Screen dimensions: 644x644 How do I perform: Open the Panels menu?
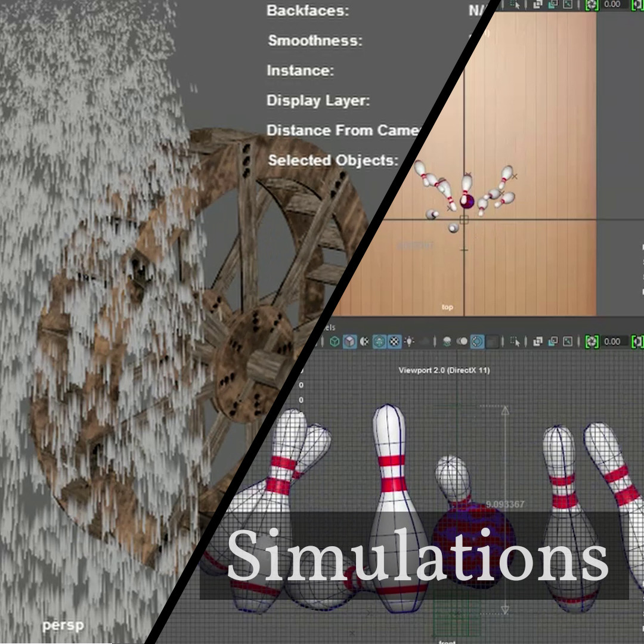(330, 327)
